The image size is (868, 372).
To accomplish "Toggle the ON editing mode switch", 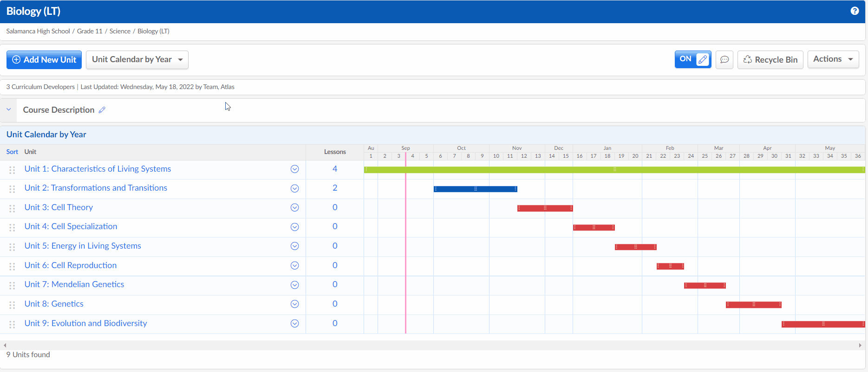I will [692, 59].
